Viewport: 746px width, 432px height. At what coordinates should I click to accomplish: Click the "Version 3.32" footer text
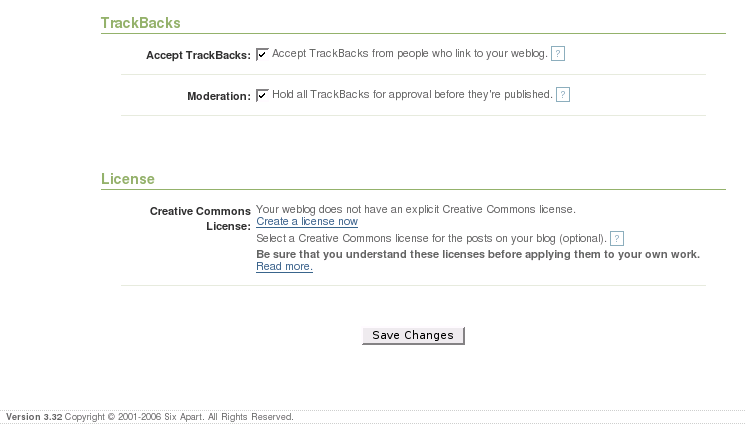34,417
